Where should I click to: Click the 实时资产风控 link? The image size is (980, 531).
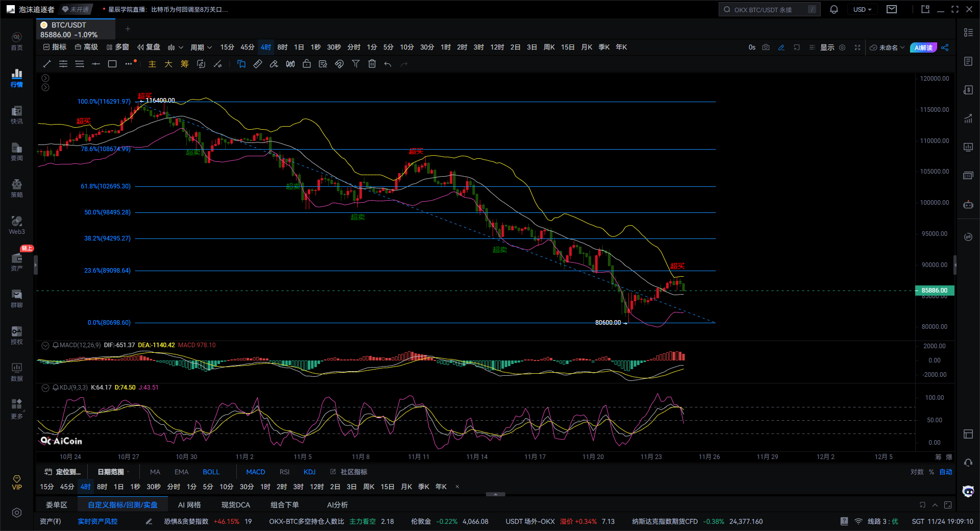97,521
